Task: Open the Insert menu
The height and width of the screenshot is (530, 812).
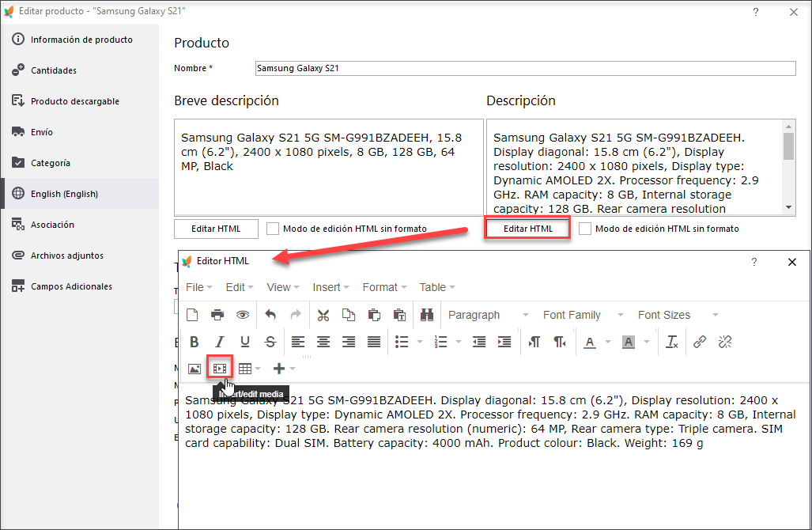Action: pyautogui.click(x=330, y=287)
